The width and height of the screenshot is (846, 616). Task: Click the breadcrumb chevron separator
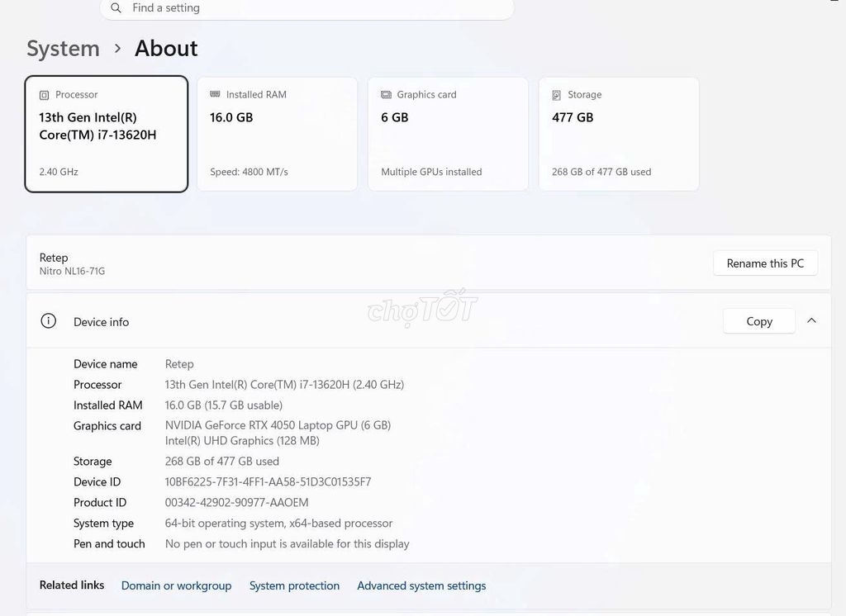(x=117, y=49)
